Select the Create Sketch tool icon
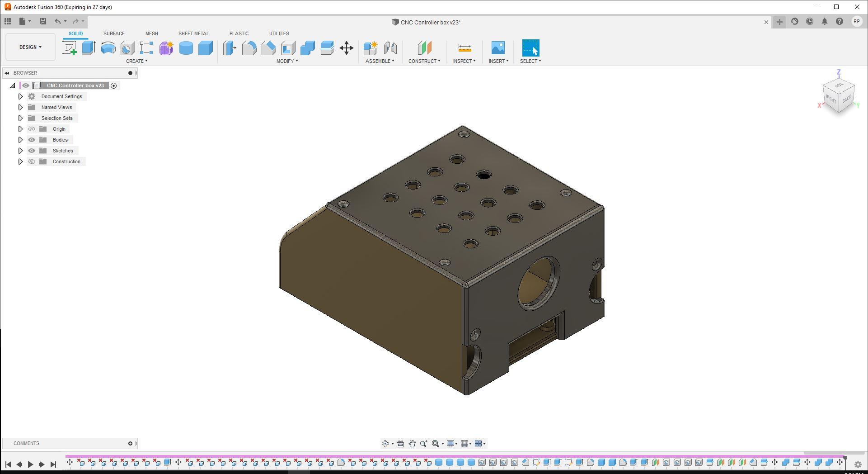The width and height of the screenshot is (868, 474). pos(70,48)
